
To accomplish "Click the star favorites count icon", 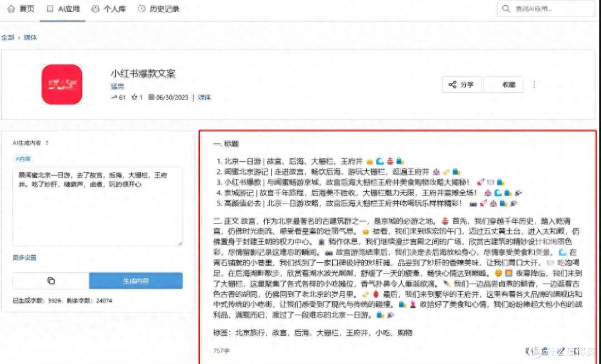I will [134, 98].
